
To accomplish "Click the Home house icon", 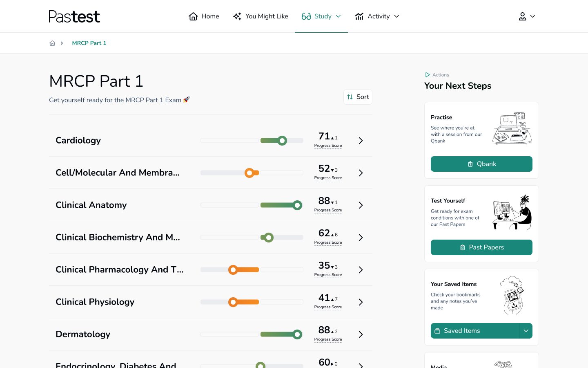I will coord(193,16).
